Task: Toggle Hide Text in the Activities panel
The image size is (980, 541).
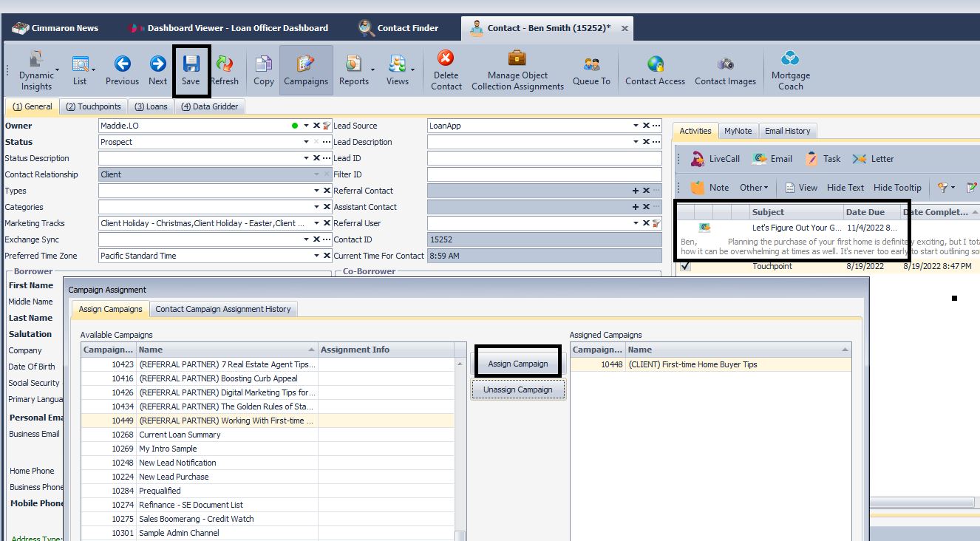Action: pyautogui.click(x=845, y=187)
